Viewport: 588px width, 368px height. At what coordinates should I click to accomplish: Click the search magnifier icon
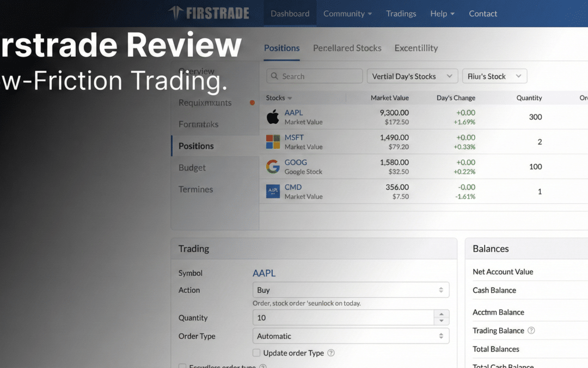274,76
